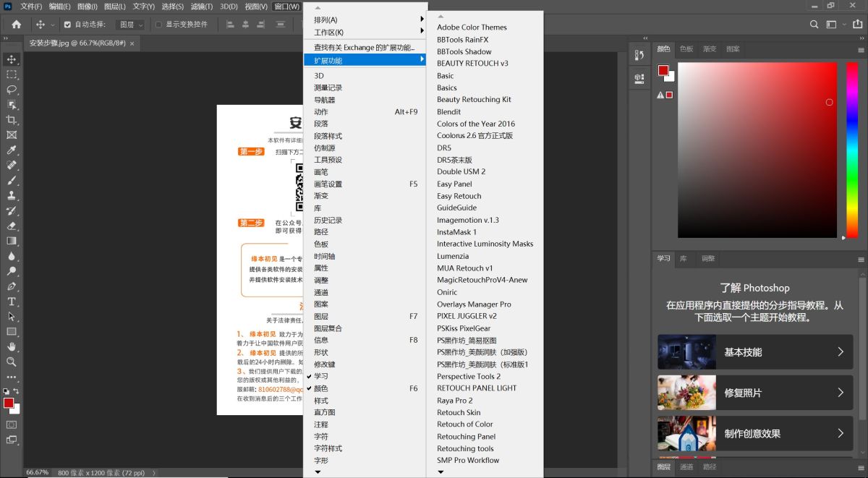Expand the 排列(A) submenu
The image size is (868, 478).
365,20
